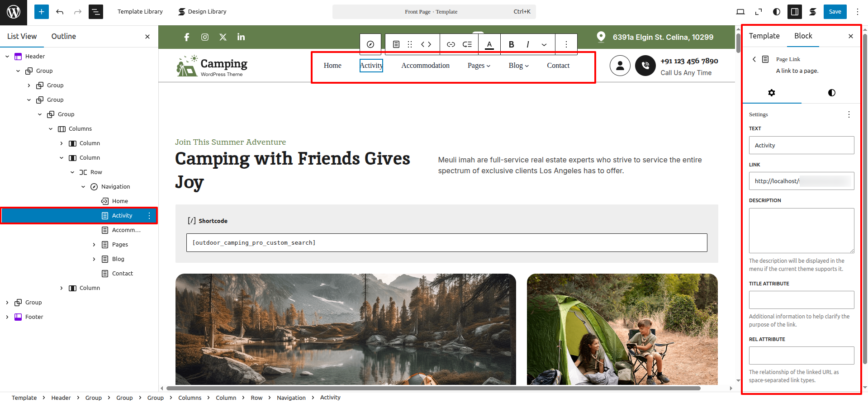Image resolution: width=868 pixels, height=403 pixels.
Task: Click the WordPress logo icon
Action: pyautogui.click(x=14, y=12)
